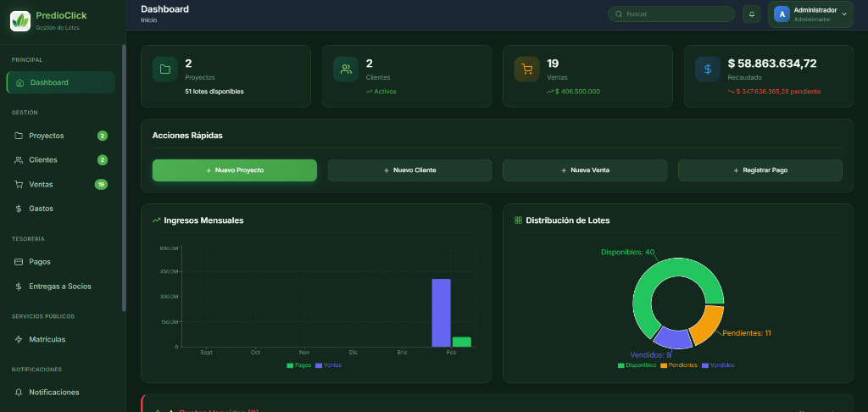The width and height of the screenshot is (868, 412).
Task: Click the green Disponibles donut segment
Action: (x=665, y=269)
